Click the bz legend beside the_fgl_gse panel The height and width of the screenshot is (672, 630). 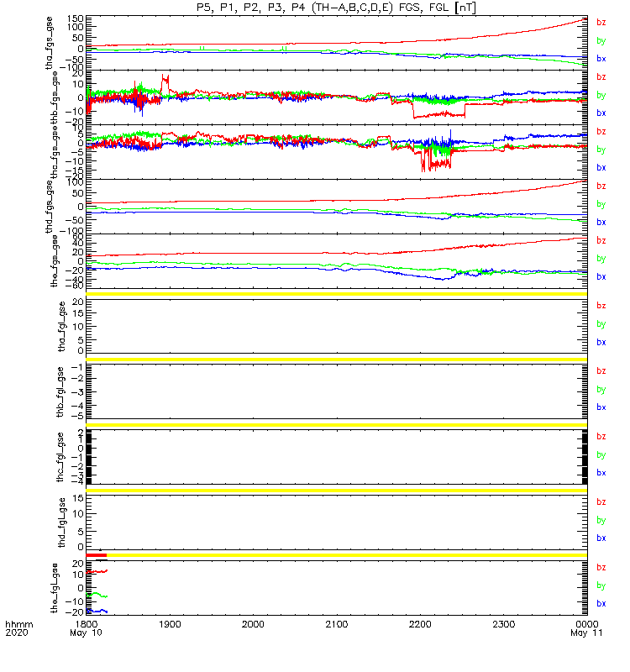pos(601,567)
